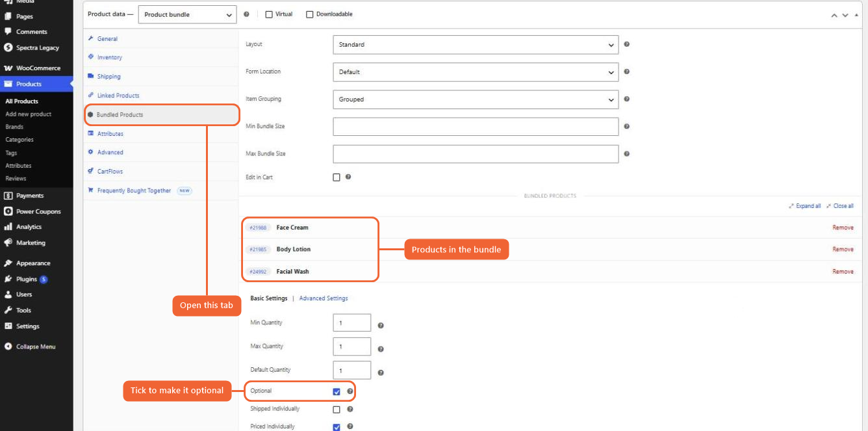Click the Users person icon

point(8,294)
